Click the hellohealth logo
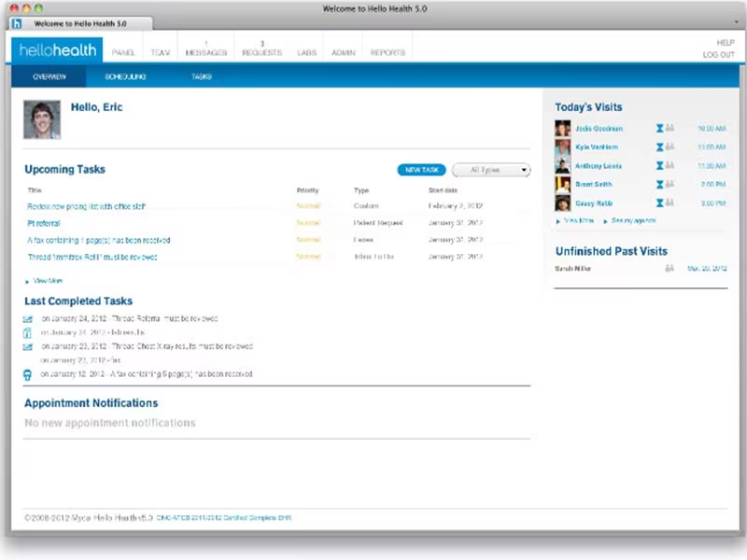 click(57, 50)
